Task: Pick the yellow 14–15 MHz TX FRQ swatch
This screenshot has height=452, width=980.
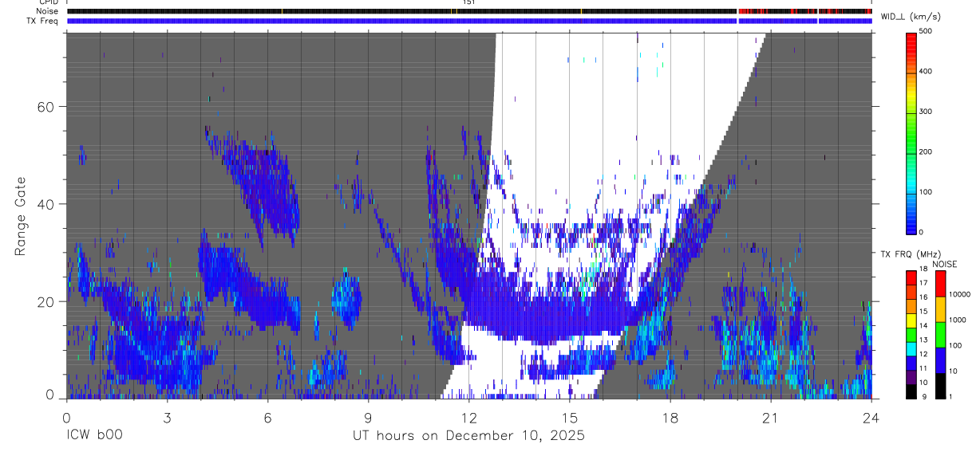Action: 911,321
